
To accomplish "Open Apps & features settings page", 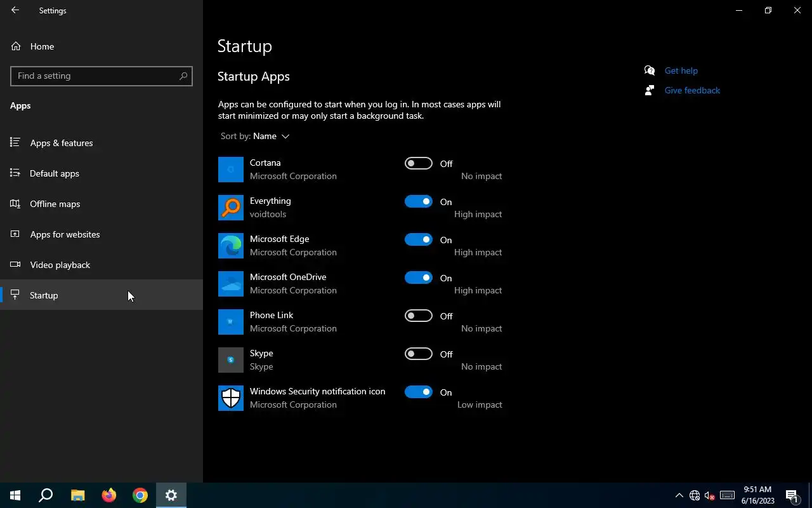I will [x=61, y=143].
